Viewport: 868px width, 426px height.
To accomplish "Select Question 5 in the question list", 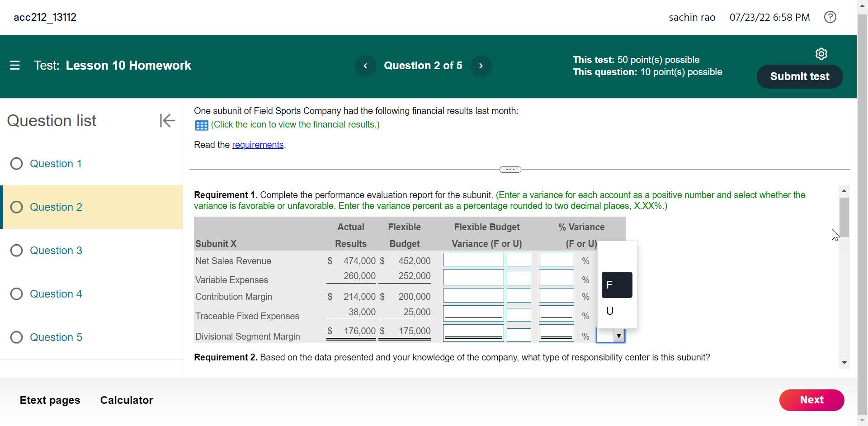I will [x=91, y=337].
